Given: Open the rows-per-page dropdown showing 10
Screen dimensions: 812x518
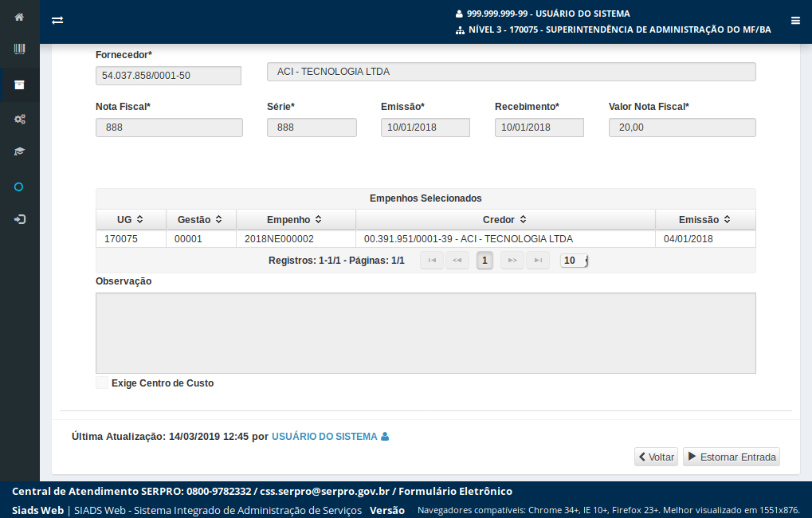Looking at the screenshot, I should [575, 261].
